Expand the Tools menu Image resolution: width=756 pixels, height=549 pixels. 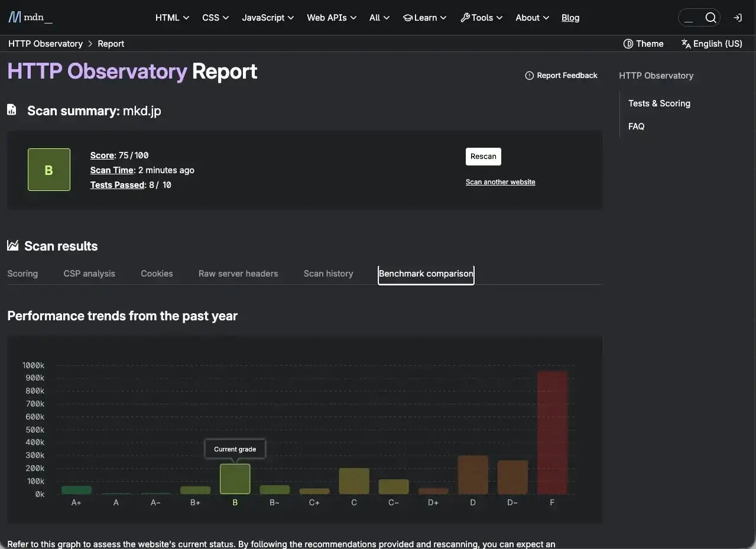[481, 18]
